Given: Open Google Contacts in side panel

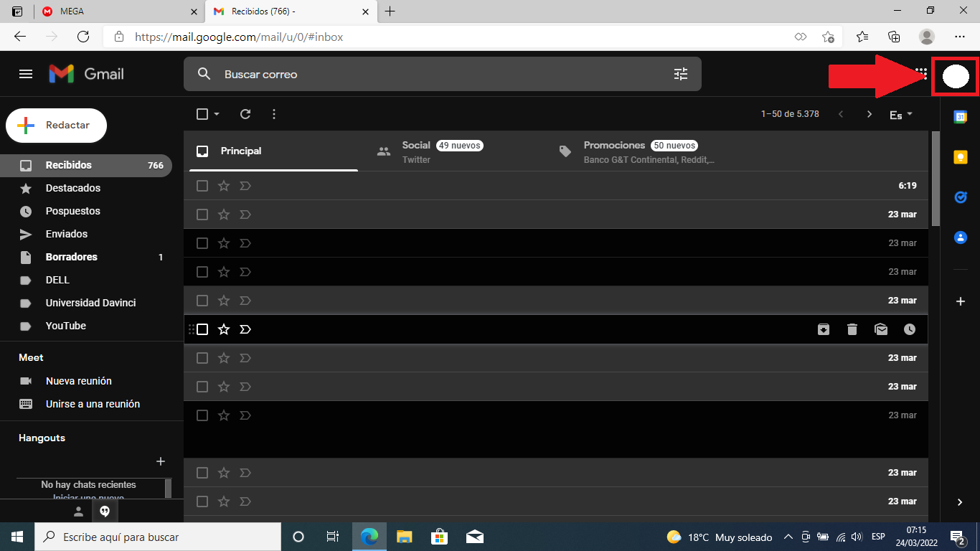Looking at the screenshot, I should (960, 237).
